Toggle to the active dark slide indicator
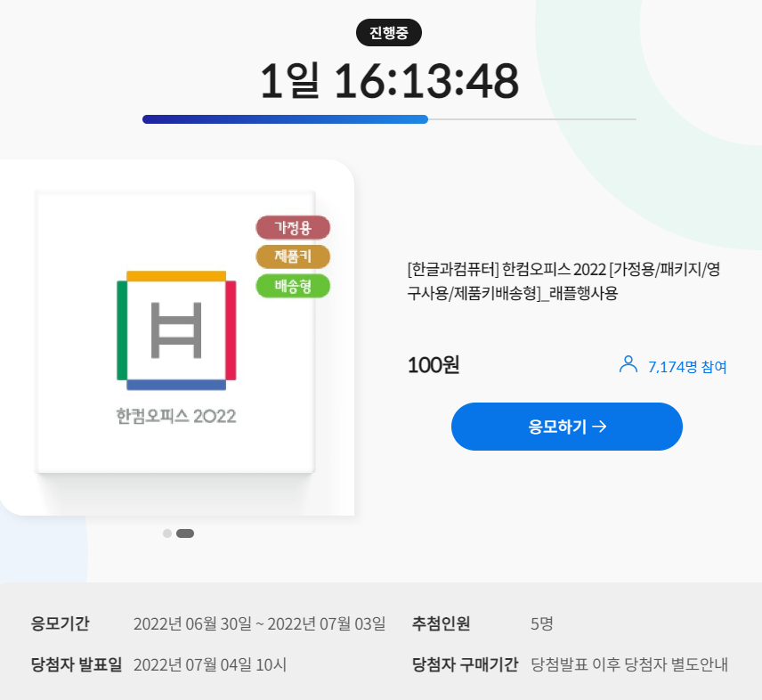This screenshot has width=762, height=700. [x=185, y=534]
